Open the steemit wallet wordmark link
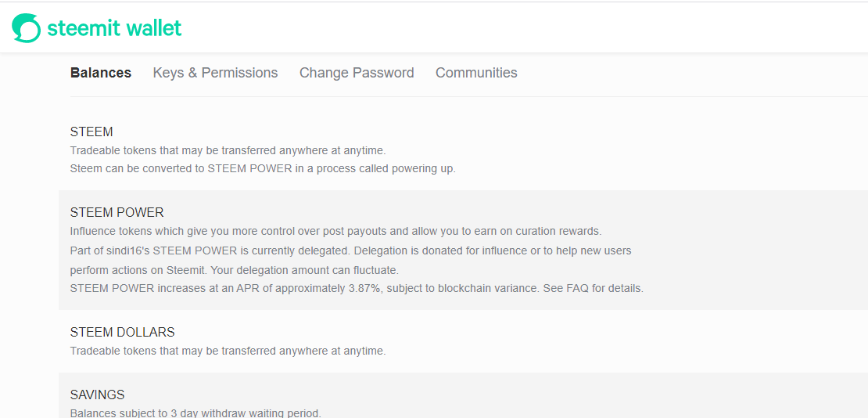 [x=114, y=27]
